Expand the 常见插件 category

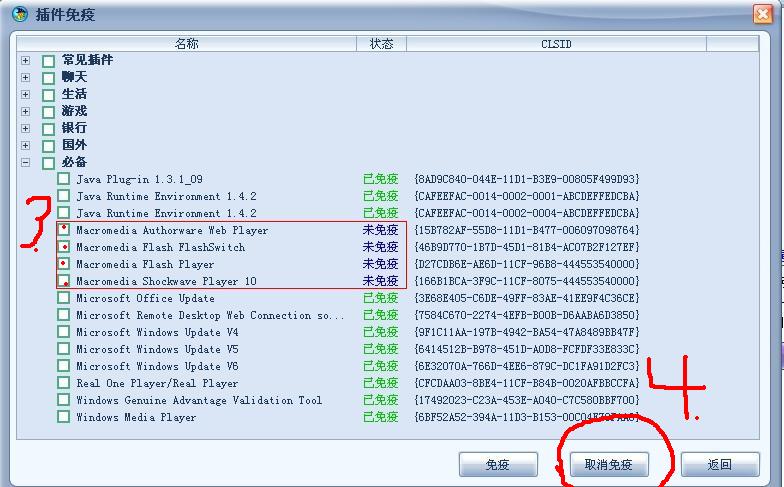[26, 60]
